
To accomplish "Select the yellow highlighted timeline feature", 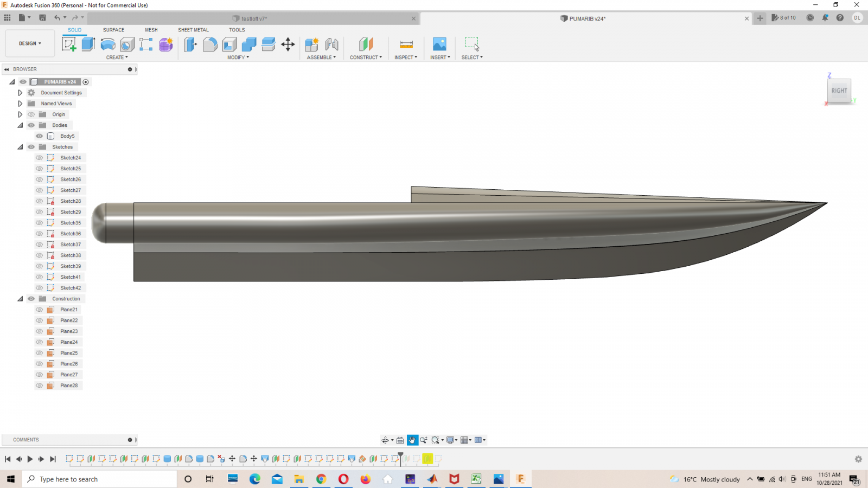I will tap(427, 459).
